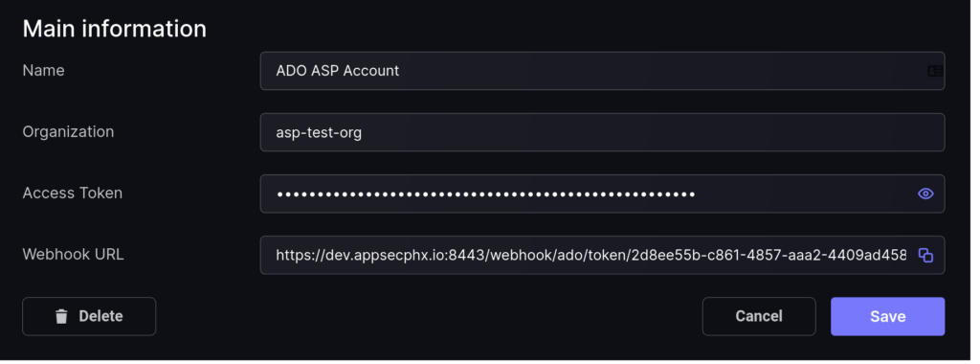
Task: Click the masked dots of the token
Action: (x=485, y=193)
